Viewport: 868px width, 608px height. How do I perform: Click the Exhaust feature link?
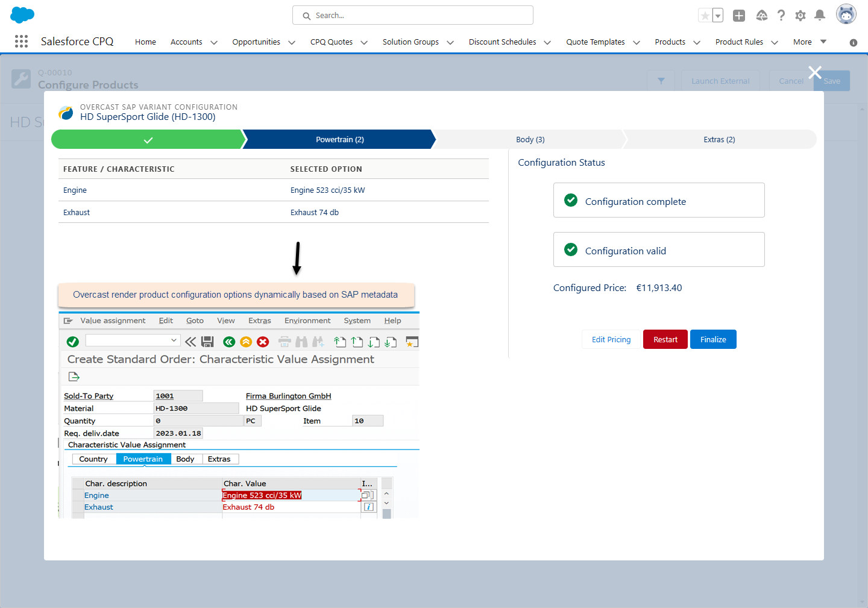click(x=77, y=212)
